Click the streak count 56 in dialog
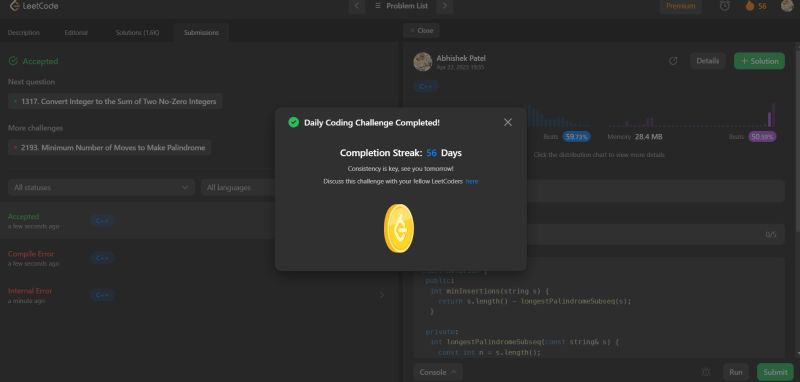The height and width of the screenshot is (382, 800). 432,153
